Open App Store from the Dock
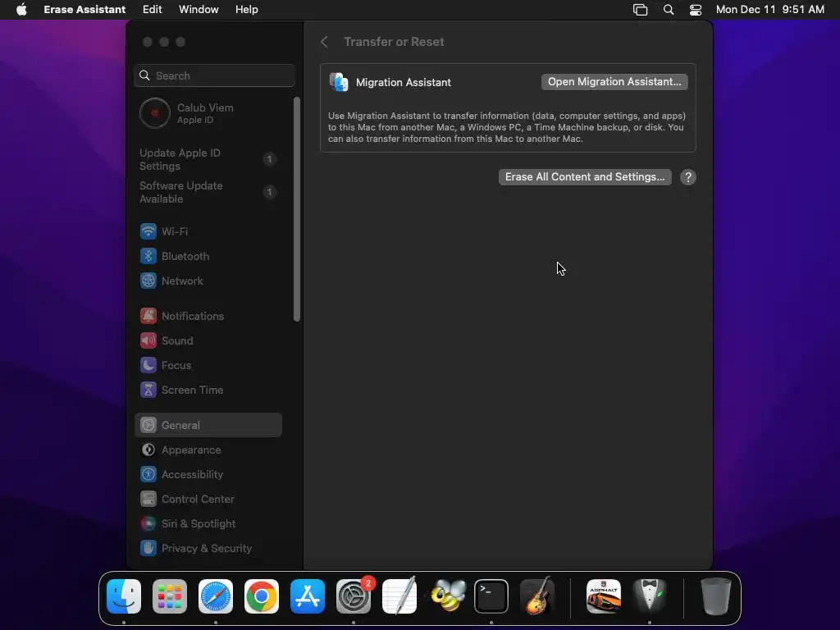Screen dimensions: 840x630 [308, 596]
